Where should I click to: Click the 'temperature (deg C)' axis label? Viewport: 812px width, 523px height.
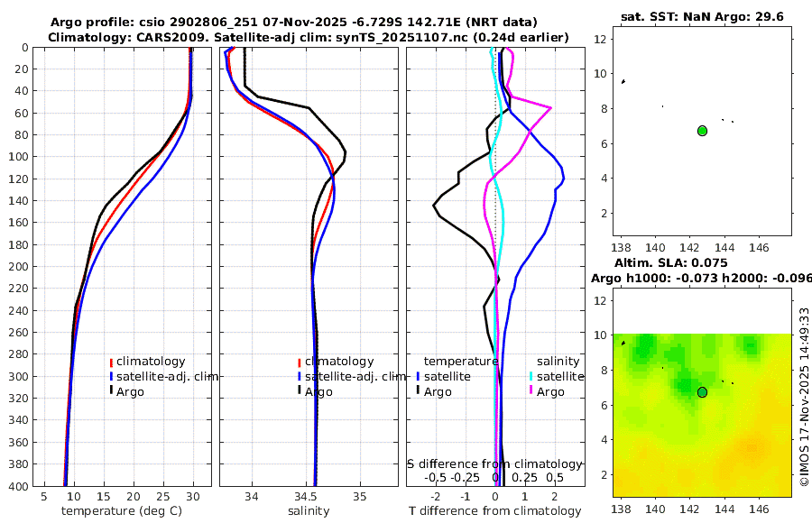pyautogui.click(x=122, y=511)
